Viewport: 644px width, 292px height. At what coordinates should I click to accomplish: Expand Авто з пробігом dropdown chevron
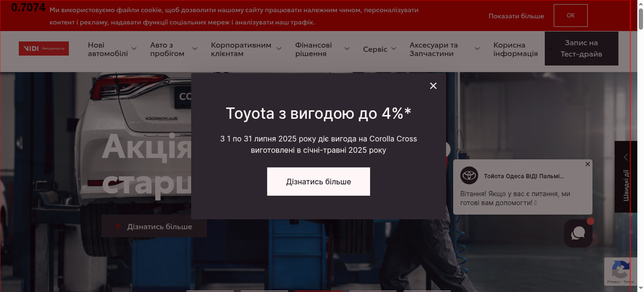pos(195,49)
